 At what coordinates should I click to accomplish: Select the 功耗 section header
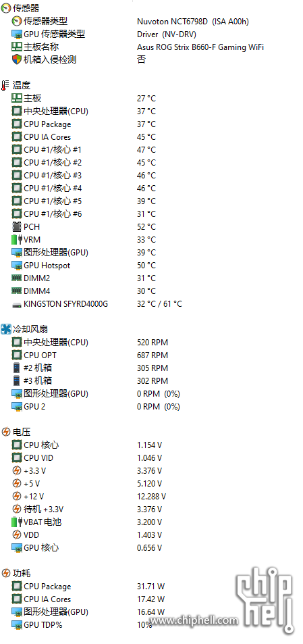point(22,573)
